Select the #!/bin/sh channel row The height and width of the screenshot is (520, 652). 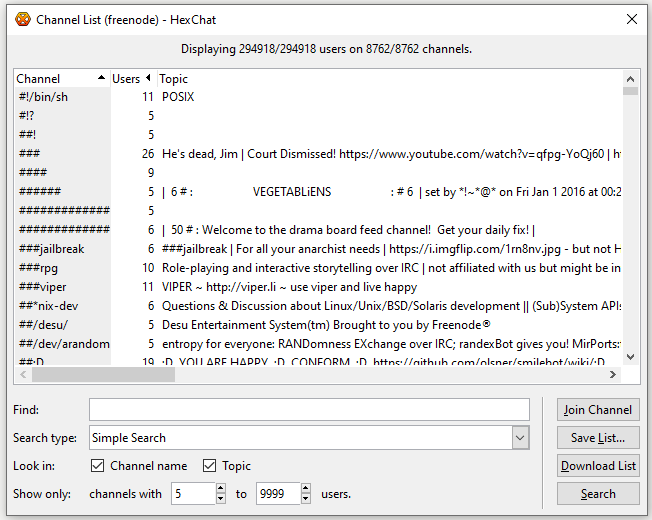pos(318,97)
